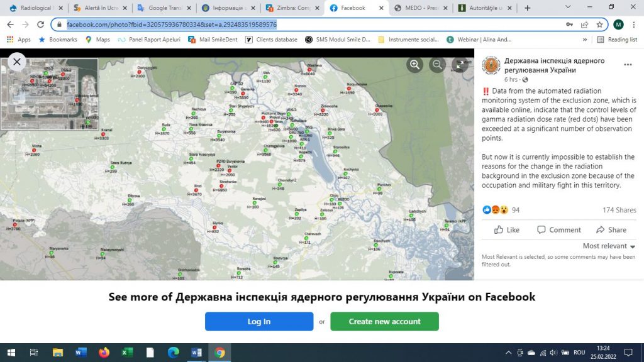Open the Clients database bookmark
The image size is (644, 362).
[271, 40]
